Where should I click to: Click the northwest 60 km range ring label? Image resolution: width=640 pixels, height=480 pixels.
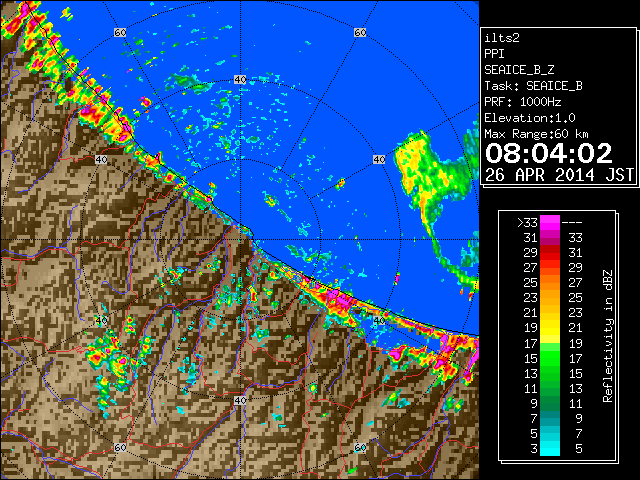coord(120,32)
